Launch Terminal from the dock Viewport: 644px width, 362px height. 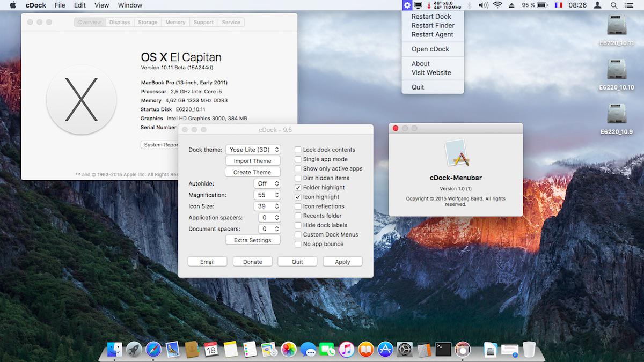(443, 350)
